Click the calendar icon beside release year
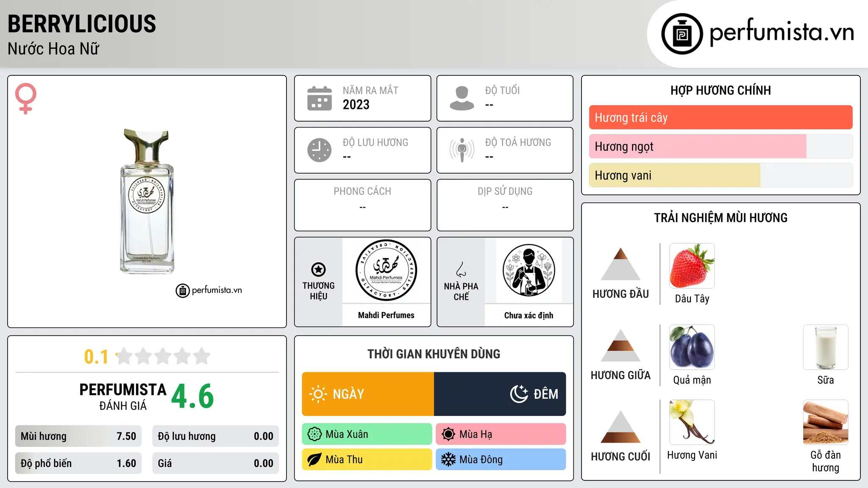Screen dimensions: 868x488 [x=320, y=98]
